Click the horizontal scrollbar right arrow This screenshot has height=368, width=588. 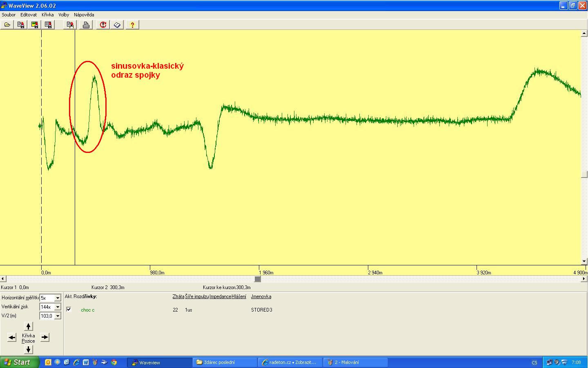click(584, 279)
